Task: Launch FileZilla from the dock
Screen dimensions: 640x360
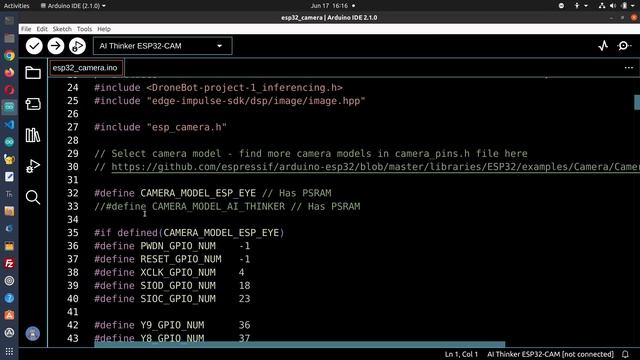Action: coord(9,263)
